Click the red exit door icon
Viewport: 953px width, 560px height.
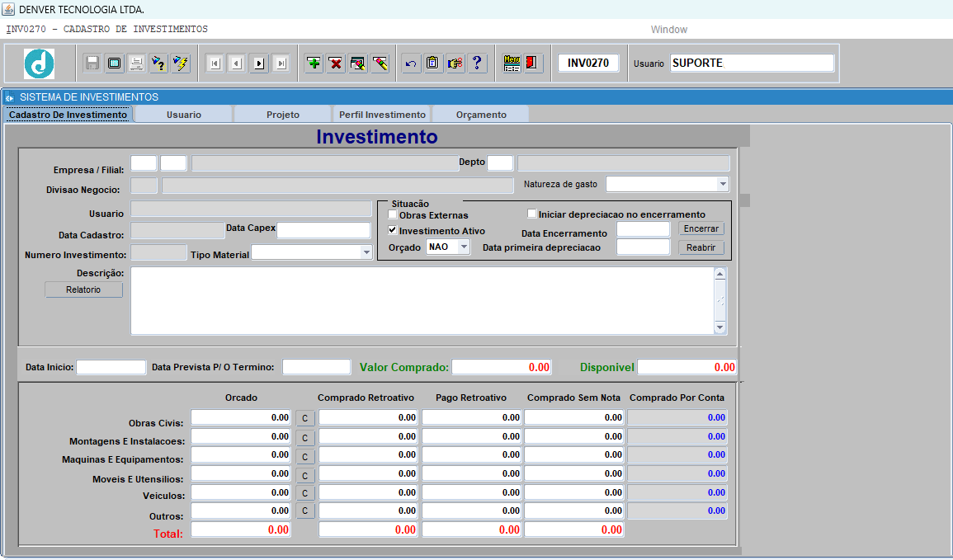532,64
